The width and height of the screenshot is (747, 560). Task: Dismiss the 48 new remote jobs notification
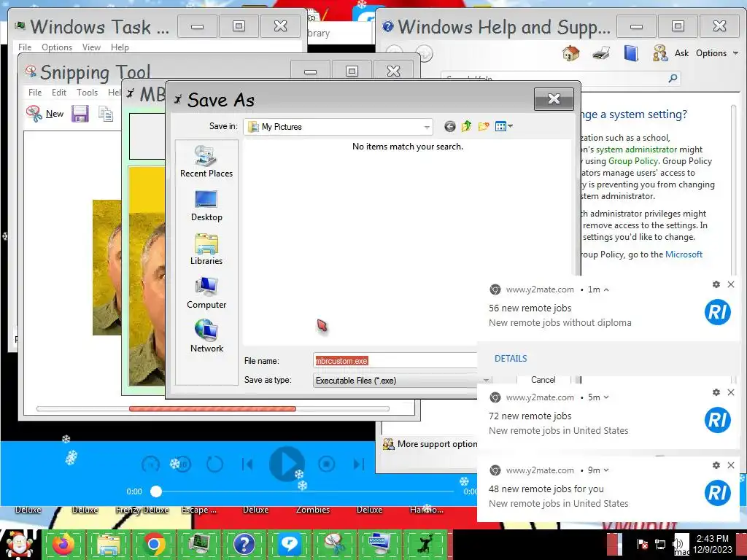731,465
